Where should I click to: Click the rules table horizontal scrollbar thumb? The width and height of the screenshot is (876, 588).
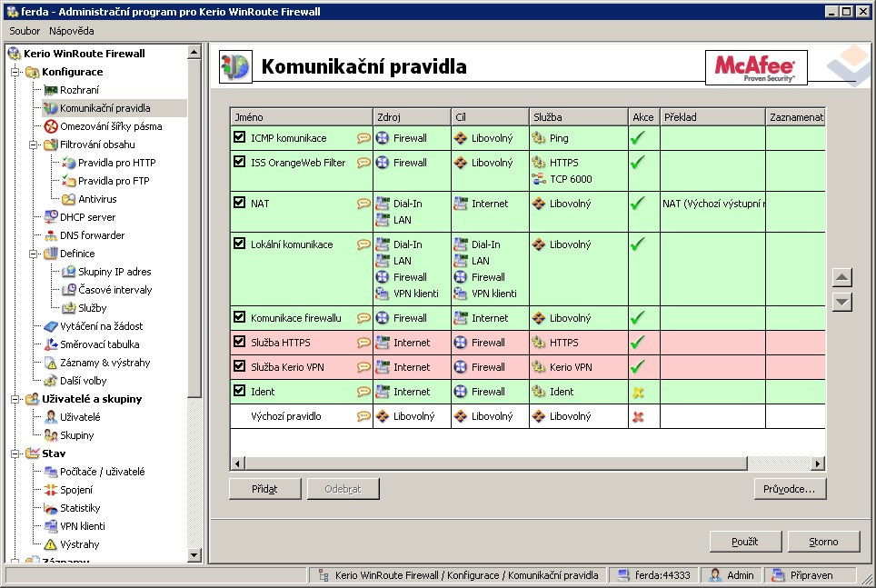(x=496, y=463)
